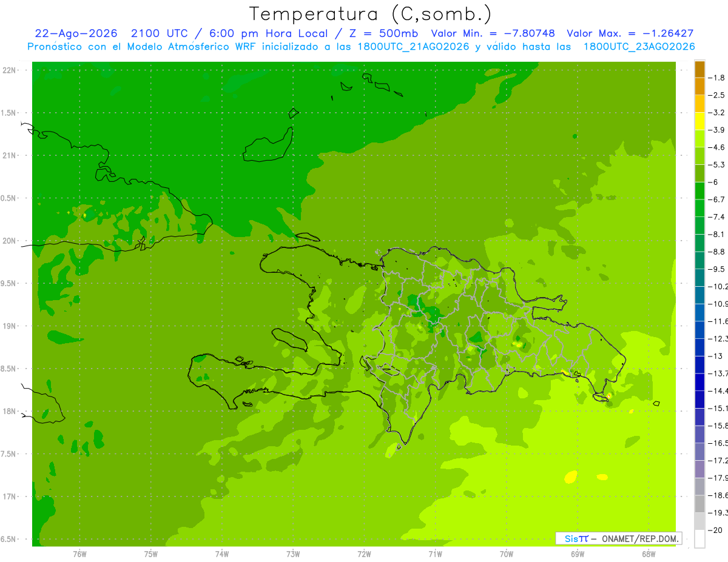The image size is (728, 562).
Task: Click the '68W' longitude label
Action: 649,554
